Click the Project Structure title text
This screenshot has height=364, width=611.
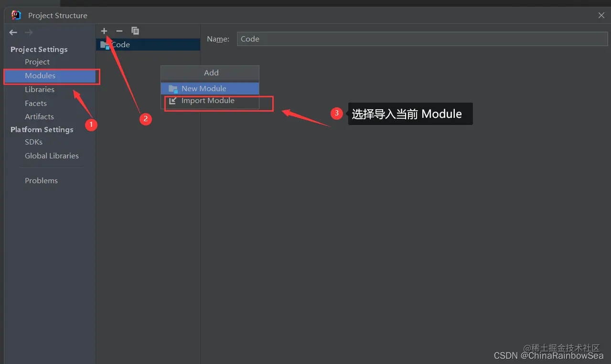click(58, 16)
